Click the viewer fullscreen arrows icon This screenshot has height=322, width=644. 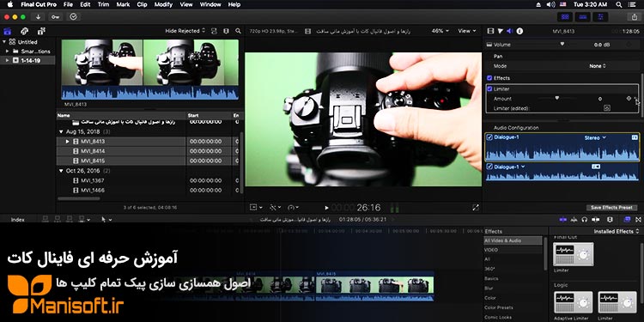[476, 208]
